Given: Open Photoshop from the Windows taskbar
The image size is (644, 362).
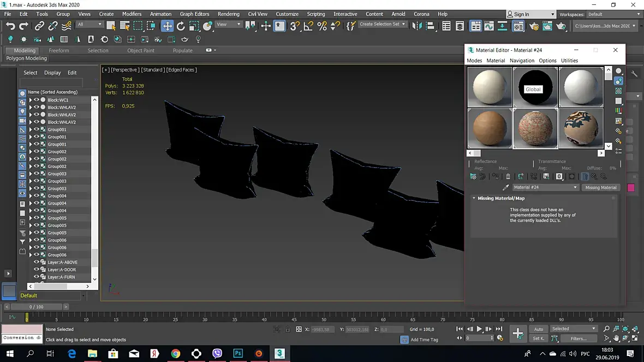Looking at the screenshot, I should pyautogui.click(x=238, y=354).
